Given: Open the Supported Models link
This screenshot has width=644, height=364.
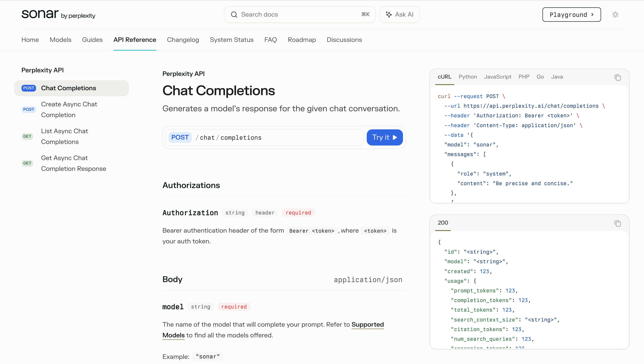Looking at the screenshot, I should click(367, 324).
